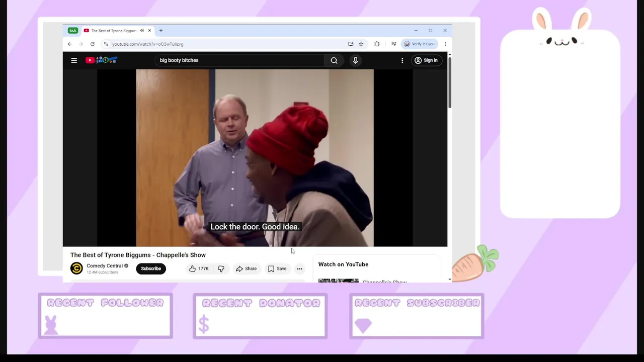Screen dimensions: 644x362
Task: Go back to the previous page
Action: click(x=70, y=44)
